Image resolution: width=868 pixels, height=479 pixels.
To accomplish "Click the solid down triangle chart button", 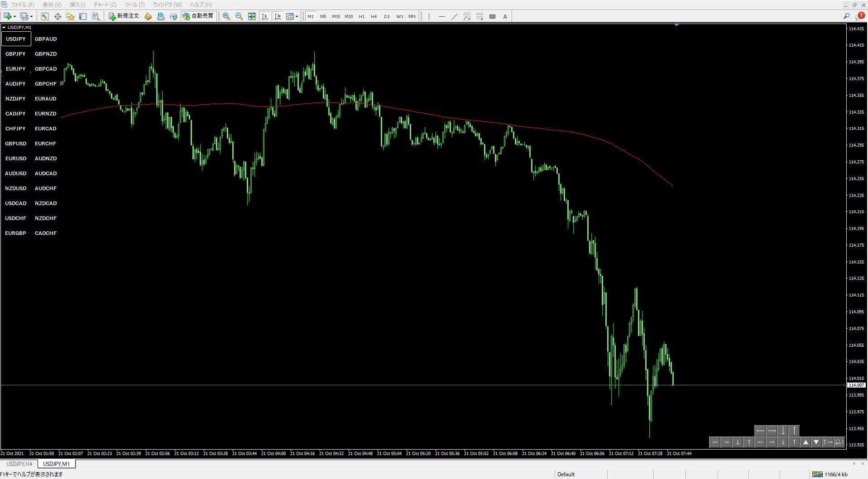I will (x=816, y=442).
